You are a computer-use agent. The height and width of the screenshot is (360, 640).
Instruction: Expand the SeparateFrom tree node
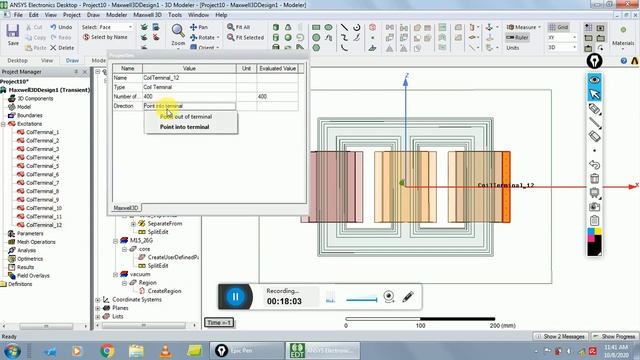pyautogui.click(x=133, y=224)
